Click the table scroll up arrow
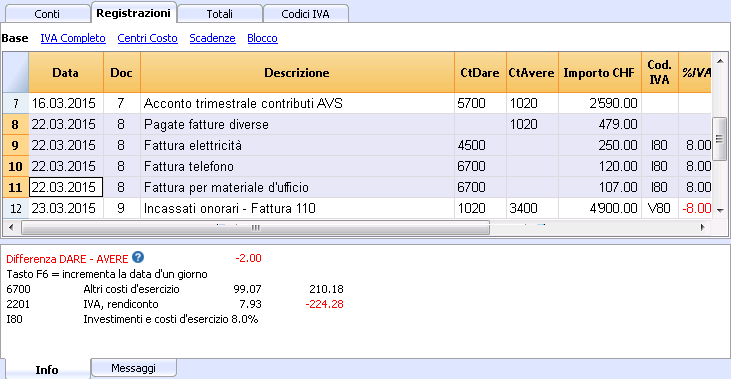 point(720,61)
